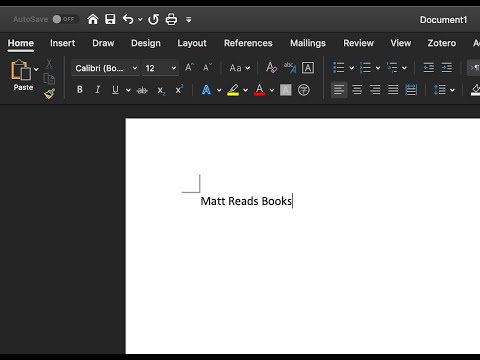
Task: Open the Zotero tab
Action: (x=442, y=43)
